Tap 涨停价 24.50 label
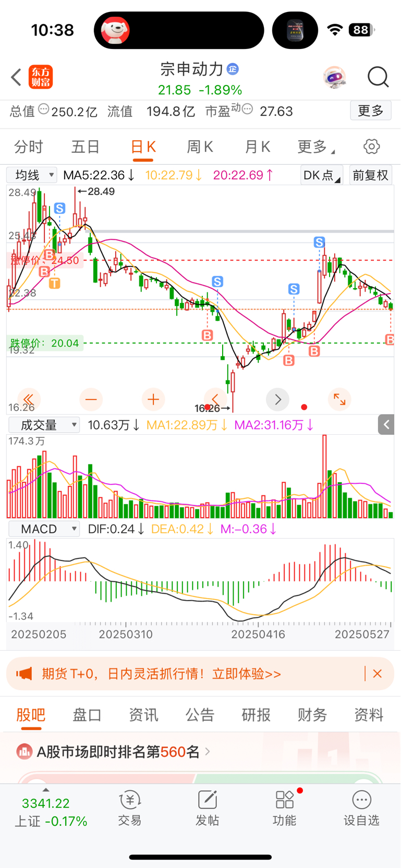Screen dimensions: 401x868 tap(45, 260)
